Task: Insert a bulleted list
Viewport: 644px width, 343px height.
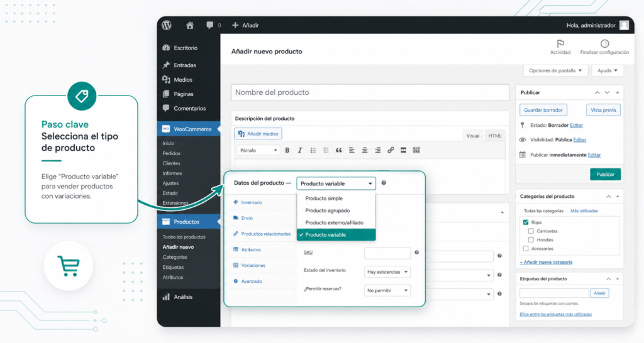Action: [x=313, y=150]
